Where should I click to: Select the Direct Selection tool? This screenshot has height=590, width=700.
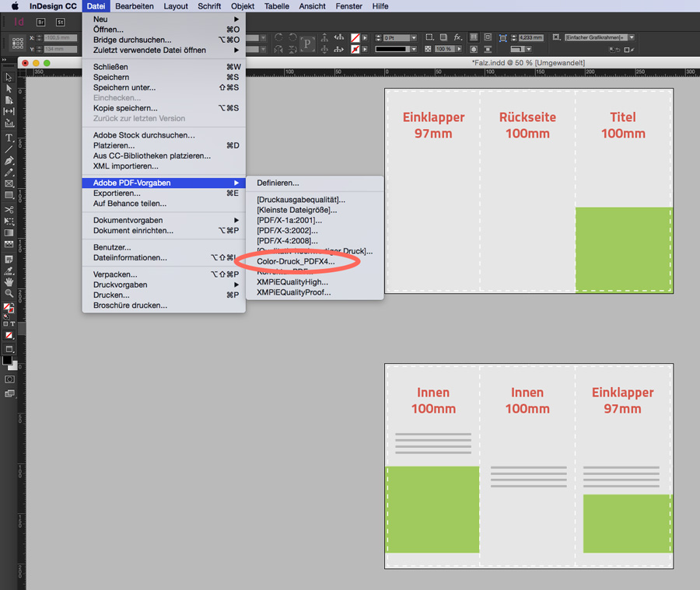point(9,89)
